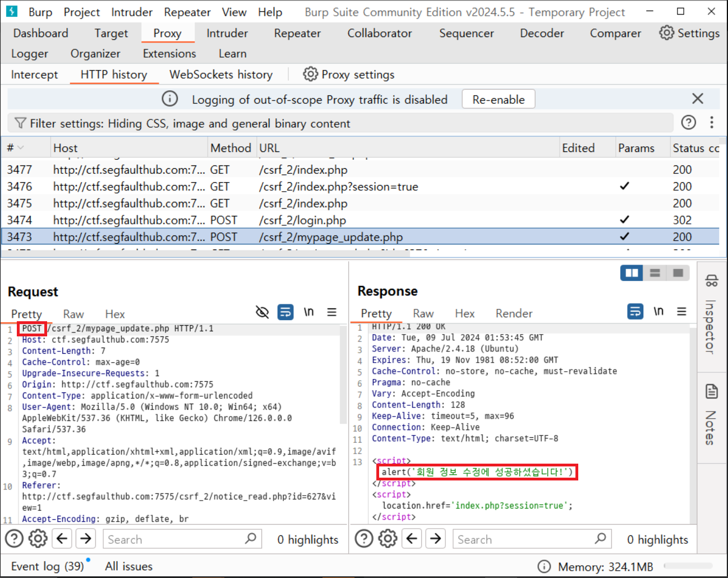
Task: Click the Request search help icon
Action: click(x=14, y=539)
